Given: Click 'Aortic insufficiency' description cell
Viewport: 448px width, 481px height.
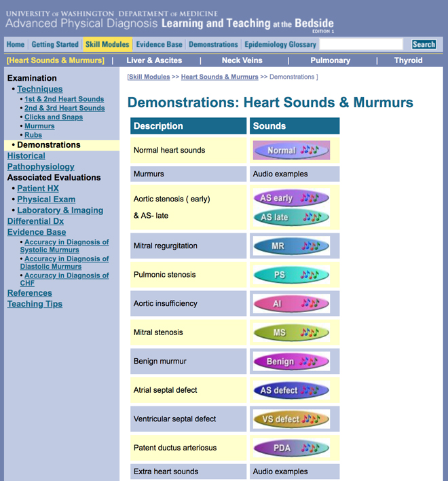Looking at the screenshot, I should 189,303.
